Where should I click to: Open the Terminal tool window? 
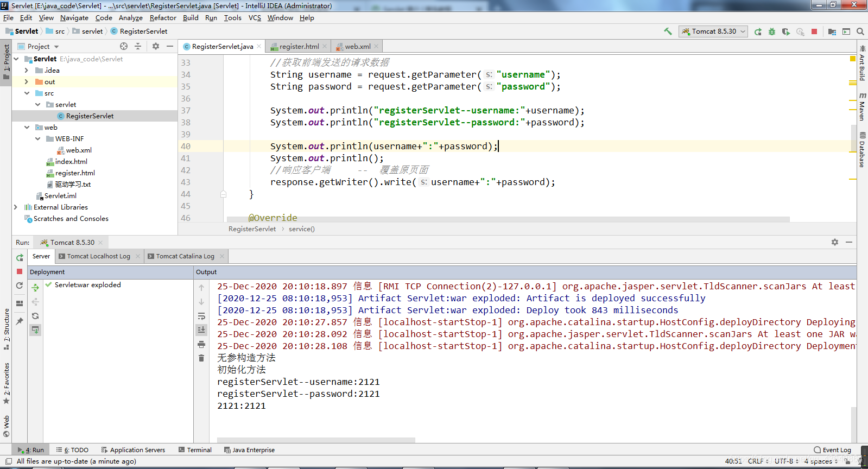click(x=195, y=450)
